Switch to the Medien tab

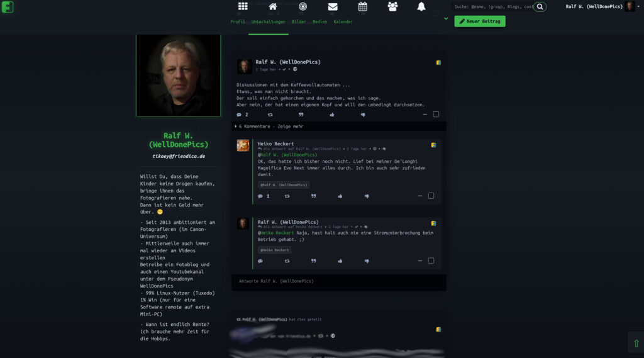point(320,22)
